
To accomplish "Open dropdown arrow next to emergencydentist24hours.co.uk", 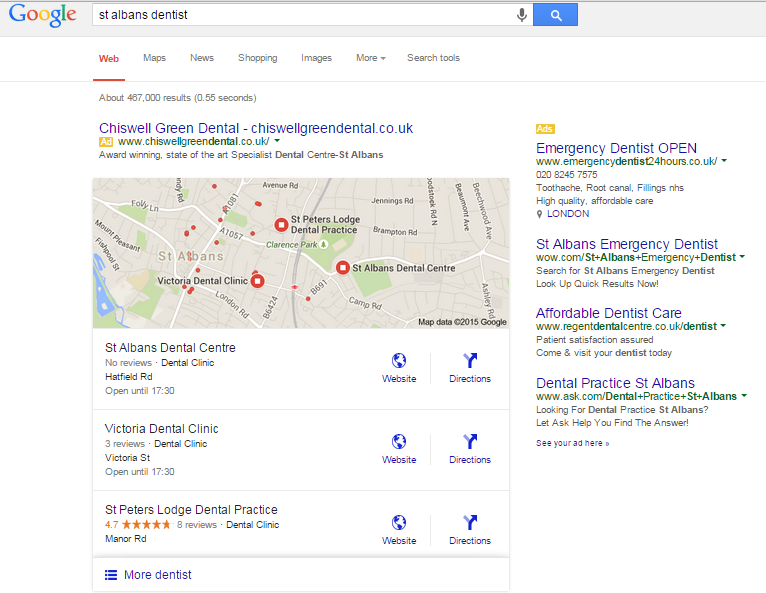I will pyautogui.click(x=724, y=161).
